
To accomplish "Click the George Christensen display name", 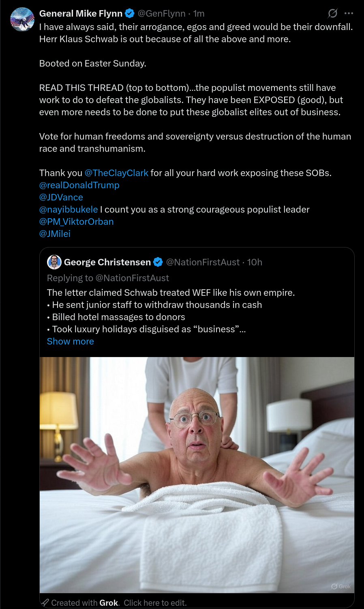I will pyautogui.click(x=107, y=262).
